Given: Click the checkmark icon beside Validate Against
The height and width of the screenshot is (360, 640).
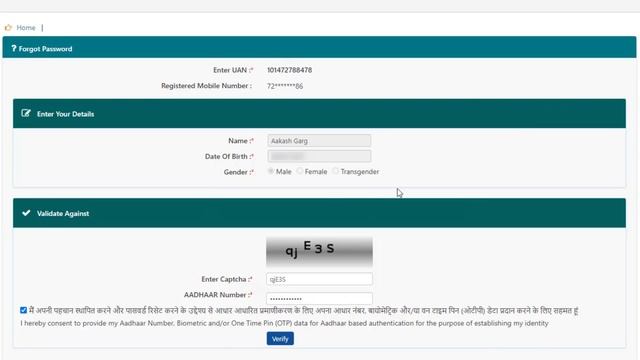Looking at the screenshot, I should tap(26, 213).
